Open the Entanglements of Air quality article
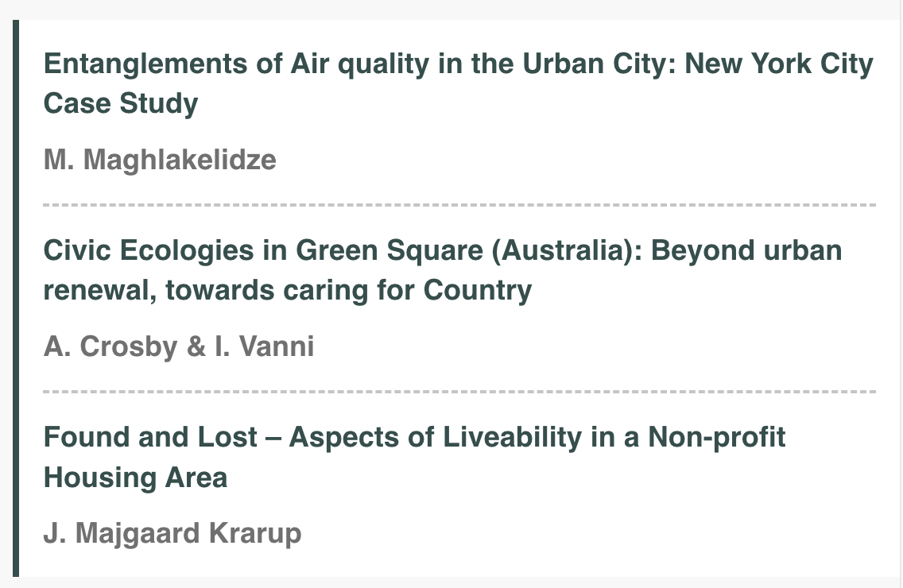This screenshot has height=588, width=903. click(x=459, y=83)
